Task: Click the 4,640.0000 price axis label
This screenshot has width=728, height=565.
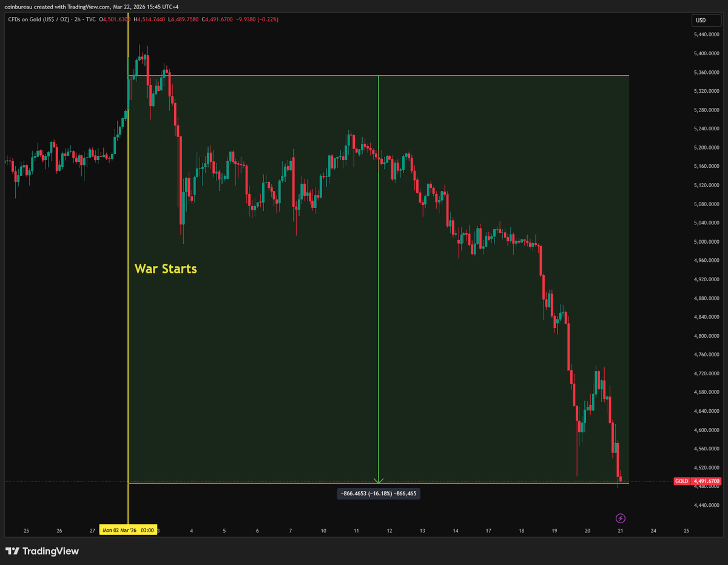Action: pos(707,411)
